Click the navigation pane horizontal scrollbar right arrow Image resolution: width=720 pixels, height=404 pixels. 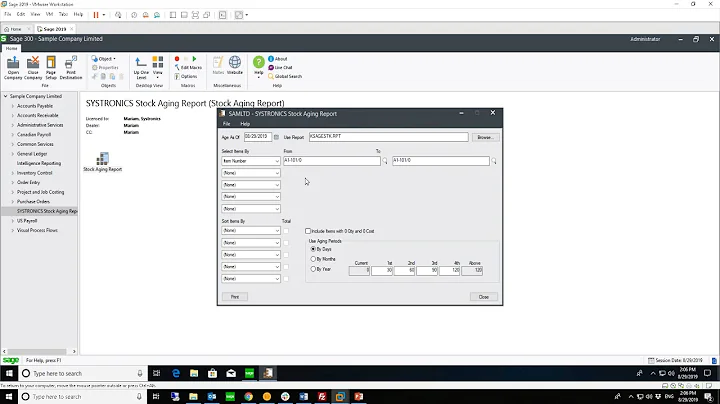[74, 351]
